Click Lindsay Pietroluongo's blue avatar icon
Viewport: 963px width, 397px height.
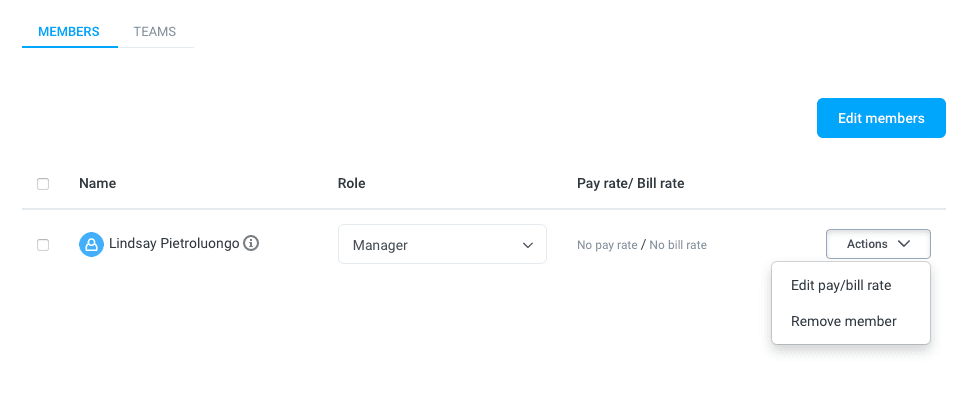click(91, 245)
